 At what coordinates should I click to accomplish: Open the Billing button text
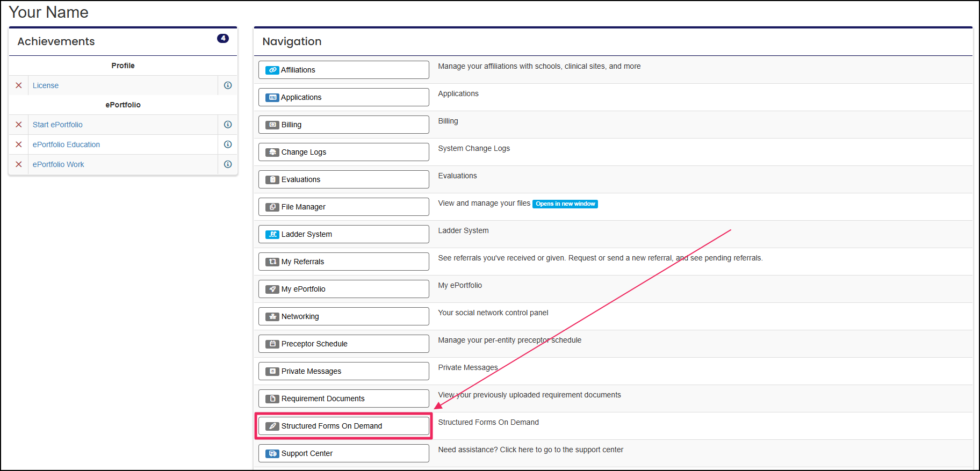coord(291,125)
